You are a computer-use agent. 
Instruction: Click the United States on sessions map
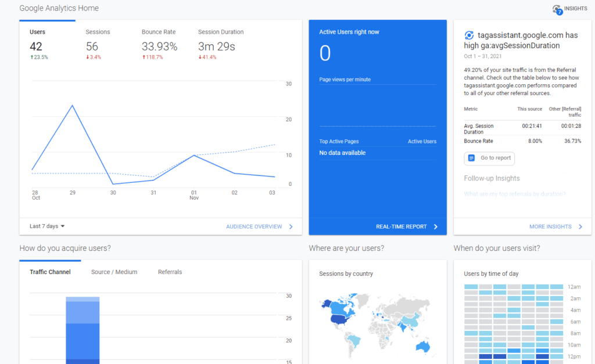(x=339, y=319)
